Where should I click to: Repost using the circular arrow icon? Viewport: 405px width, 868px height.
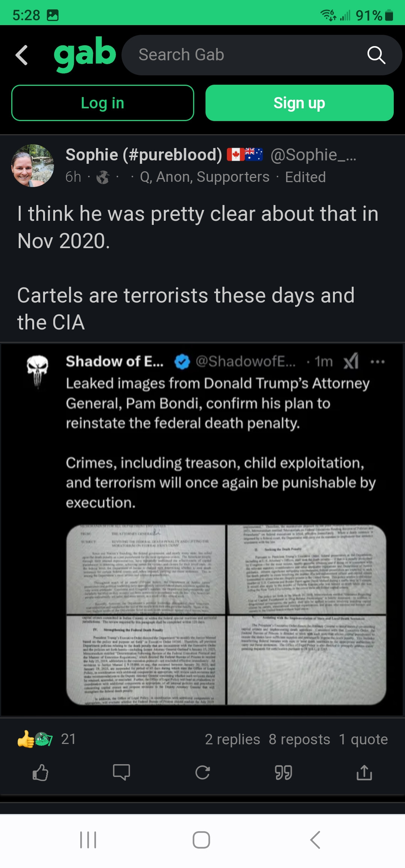(x=202, y=772)
